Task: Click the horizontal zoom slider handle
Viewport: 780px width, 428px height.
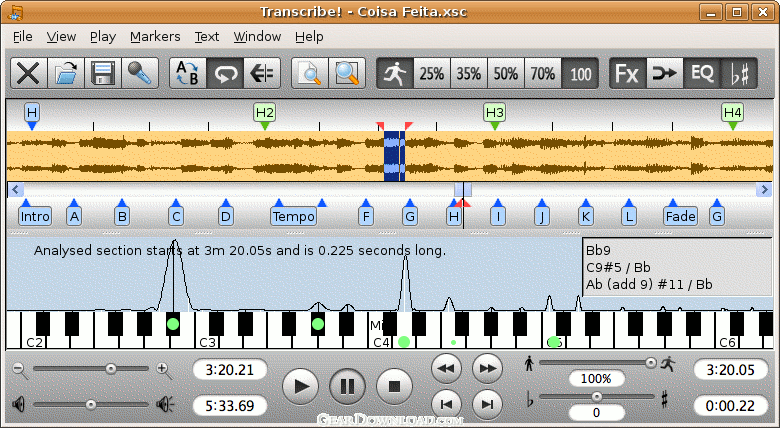Action: (111, 369)
